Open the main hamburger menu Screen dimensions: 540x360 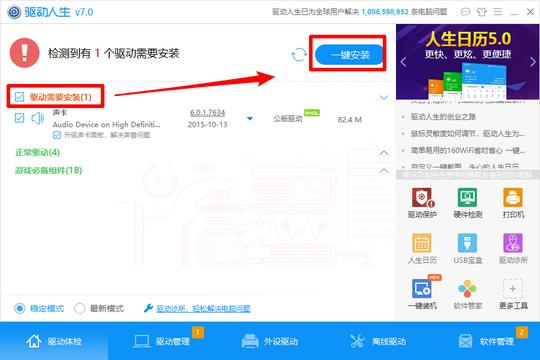pos(498,12)
